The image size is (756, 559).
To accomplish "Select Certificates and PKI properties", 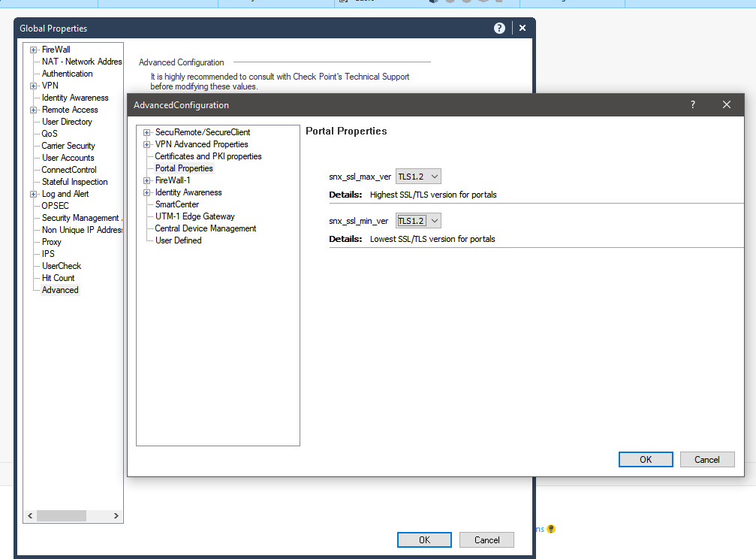I will [208, 156].
